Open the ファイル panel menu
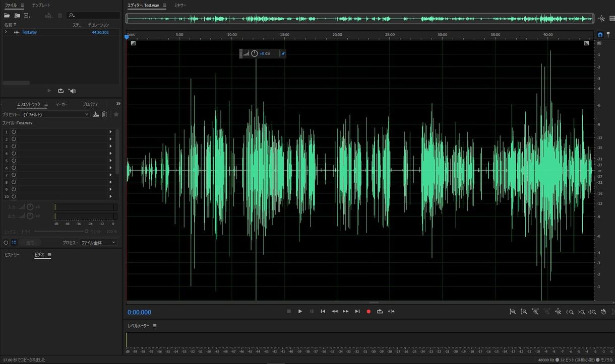Image resolution: width=615 pixels, height=364 pixels. tap(22, 6)
